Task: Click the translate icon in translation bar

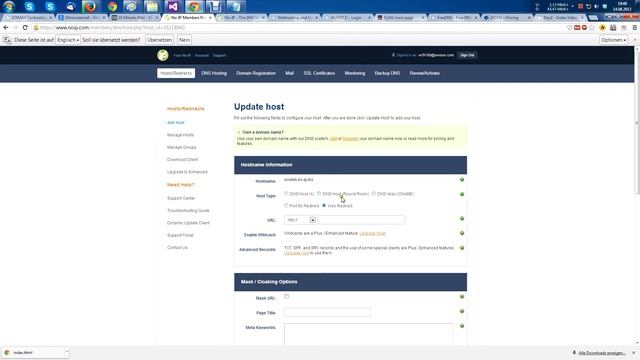Action: 7,40
